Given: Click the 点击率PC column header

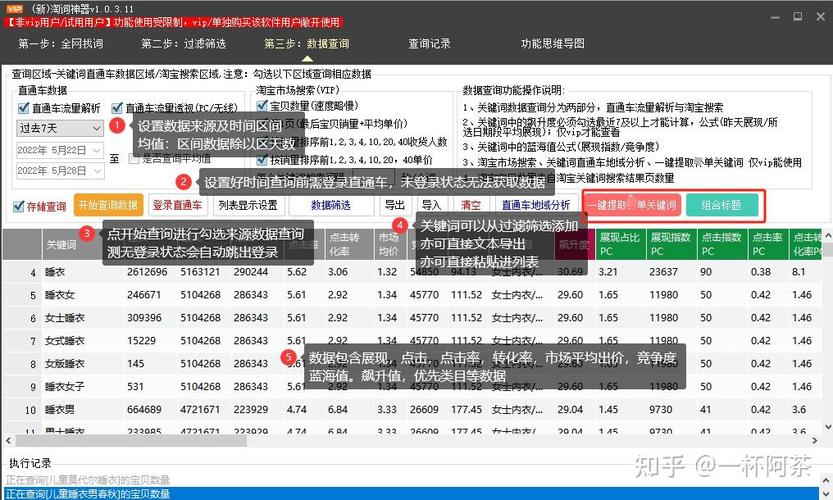Looking at the screenshot, I should [x=768, y=245].
